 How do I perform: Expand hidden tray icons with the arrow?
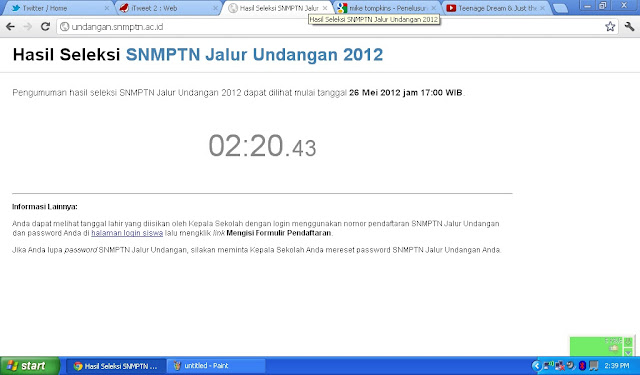(x=536, y=366)
